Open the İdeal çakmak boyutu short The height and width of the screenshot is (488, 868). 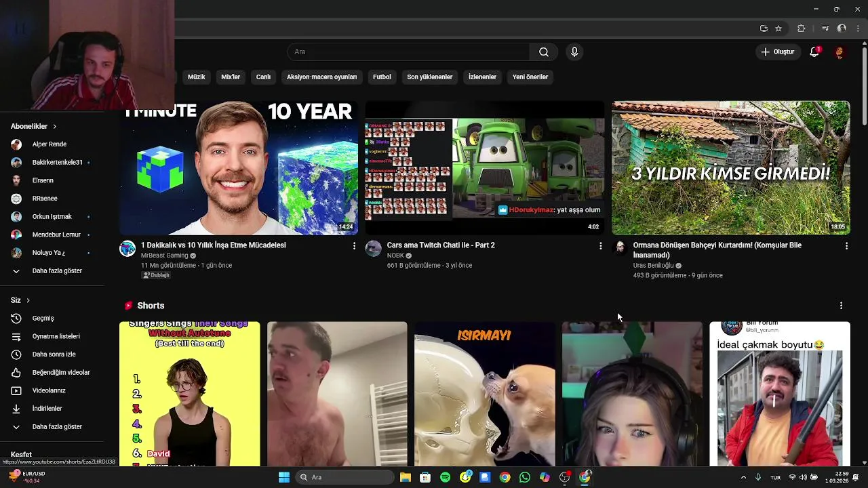pos(780,394)
